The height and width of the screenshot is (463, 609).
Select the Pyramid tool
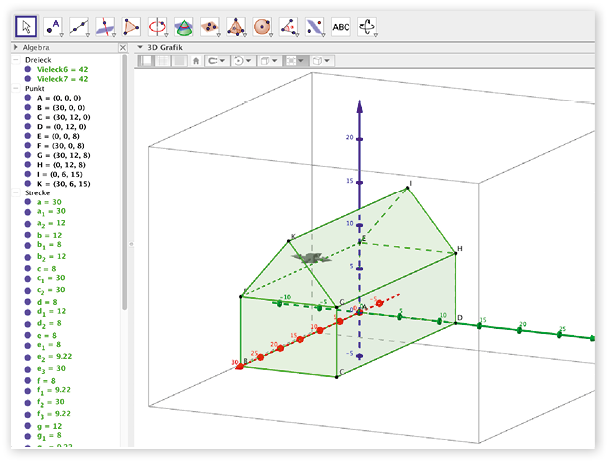coord(236,26)
